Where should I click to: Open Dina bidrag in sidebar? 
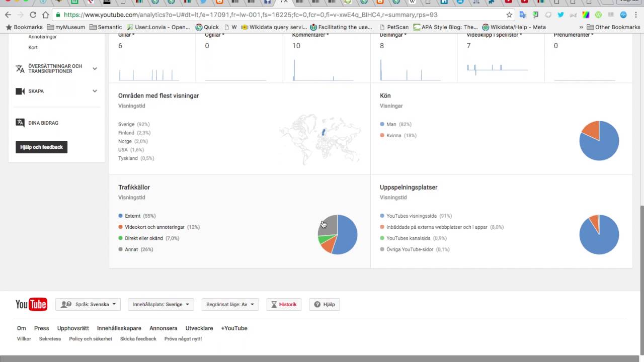click(43, 123)
